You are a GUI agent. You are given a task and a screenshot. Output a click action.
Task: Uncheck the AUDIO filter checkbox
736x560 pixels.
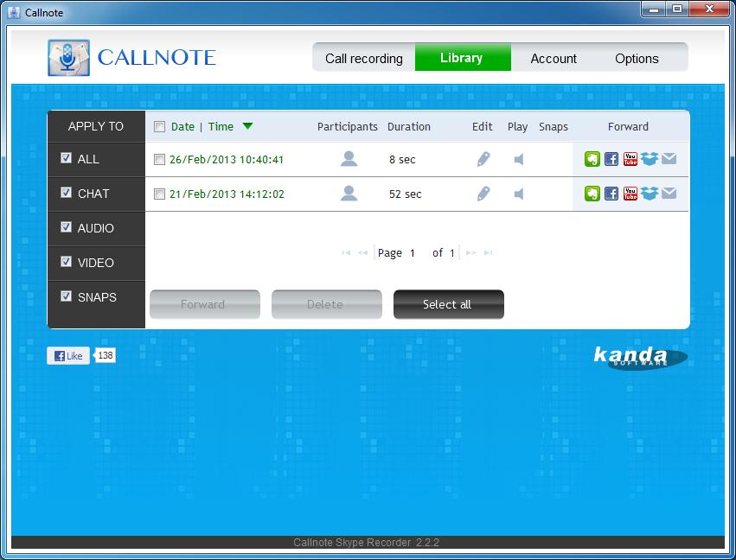tap(67, 227)
